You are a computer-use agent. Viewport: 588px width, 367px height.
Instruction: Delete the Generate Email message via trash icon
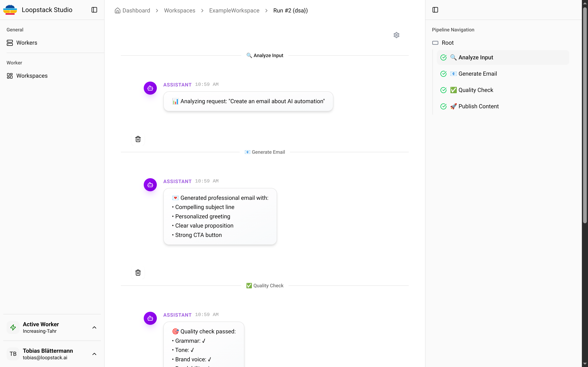coord(138,272)
